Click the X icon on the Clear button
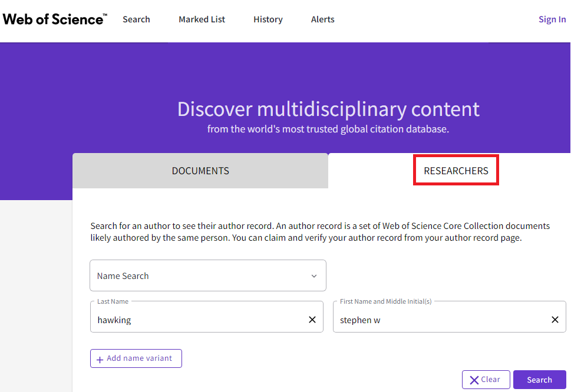This screenshot has width=571, height=392. coord(474,380)
